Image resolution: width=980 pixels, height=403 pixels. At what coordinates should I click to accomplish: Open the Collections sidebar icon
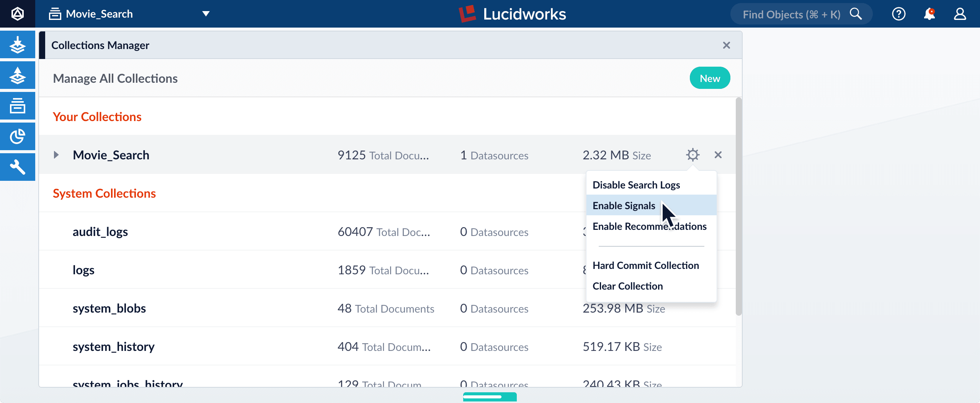pos(18,106)
